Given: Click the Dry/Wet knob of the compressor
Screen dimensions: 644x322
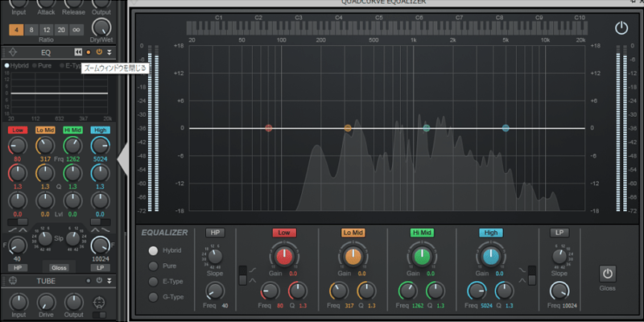Looking at the screenshot, I should tap(101, 27).
